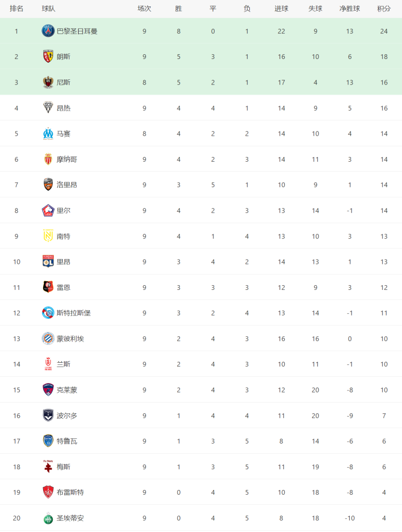Screen dimensions: 402x532
Task: Click the 布雷斯特 team row name
Action: pyautogui.click(x=70, y=492)
